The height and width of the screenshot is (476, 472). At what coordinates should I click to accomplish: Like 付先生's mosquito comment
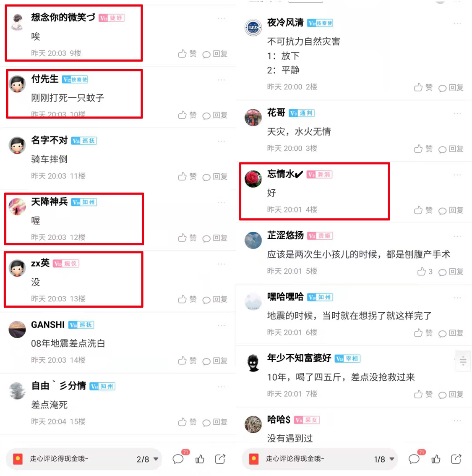click(x=187, y=115)
